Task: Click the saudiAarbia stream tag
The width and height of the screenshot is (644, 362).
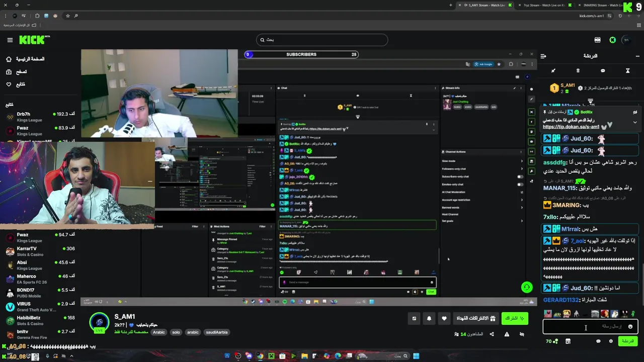Action: (217, 332)
